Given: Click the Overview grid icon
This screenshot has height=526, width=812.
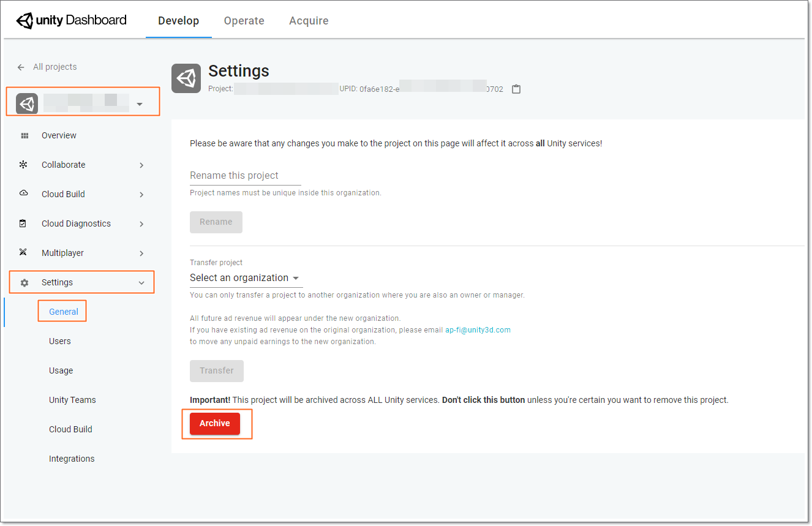Looking at the screenshot, I should tap(24, 136).
